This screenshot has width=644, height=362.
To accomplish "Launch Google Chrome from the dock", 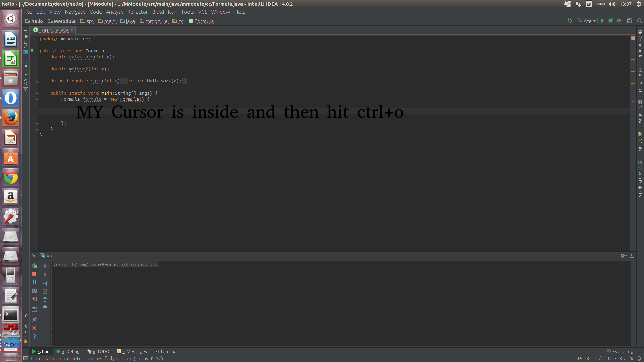I will pos(11,177).
